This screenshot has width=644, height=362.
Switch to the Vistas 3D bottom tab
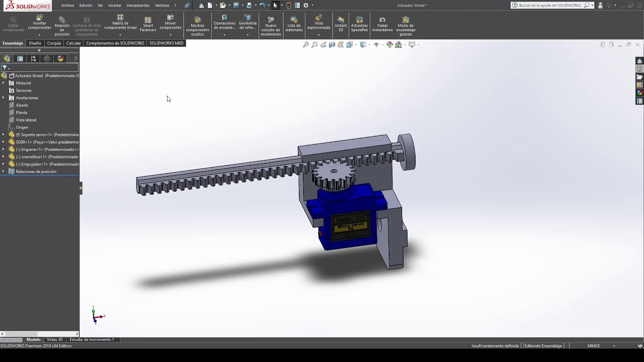(x=55, y=339)
